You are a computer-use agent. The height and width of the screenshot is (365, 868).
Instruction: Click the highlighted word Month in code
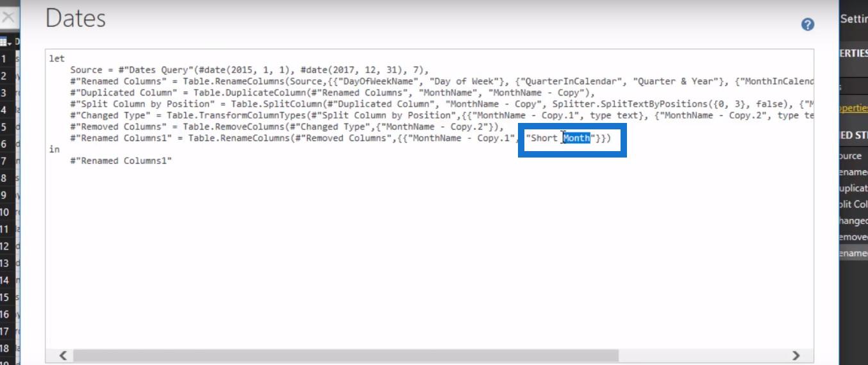(x=576, y=138)
